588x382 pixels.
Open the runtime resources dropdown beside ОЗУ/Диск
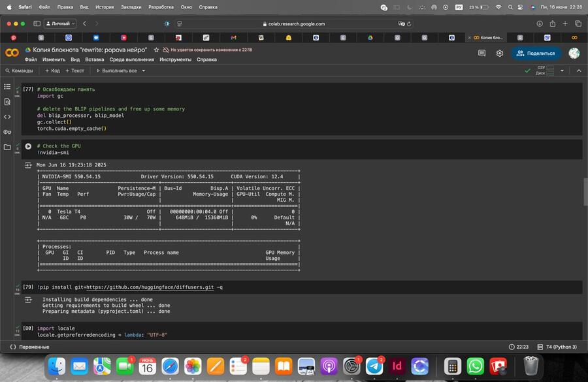click(x=562, y=71)
